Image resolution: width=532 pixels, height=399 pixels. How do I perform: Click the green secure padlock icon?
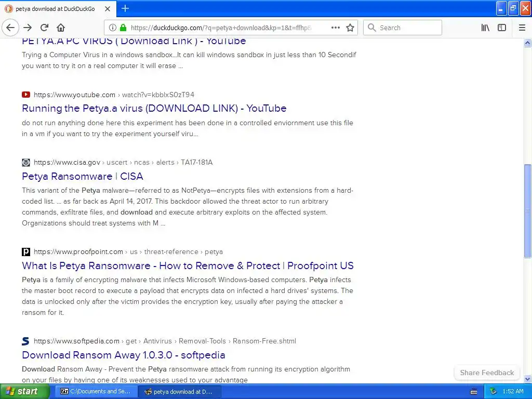[123, 28]
